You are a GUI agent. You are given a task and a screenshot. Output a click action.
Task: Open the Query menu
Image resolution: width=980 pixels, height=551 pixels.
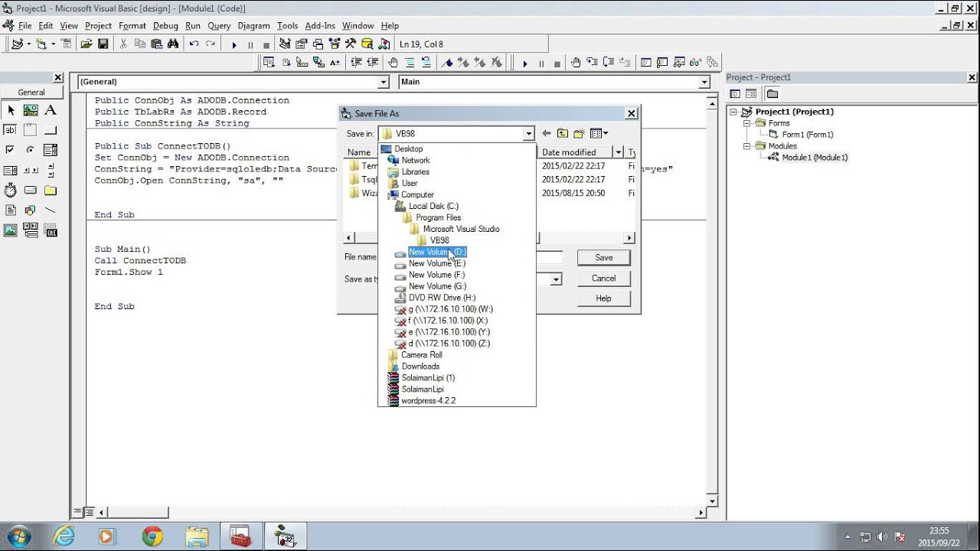click(219, 26)
